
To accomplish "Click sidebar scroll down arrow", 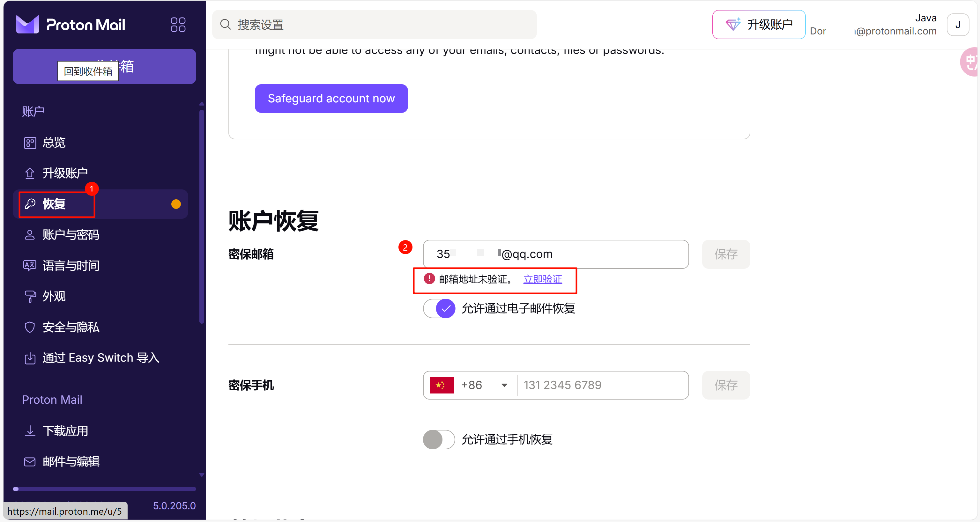I will coord(202,475).
